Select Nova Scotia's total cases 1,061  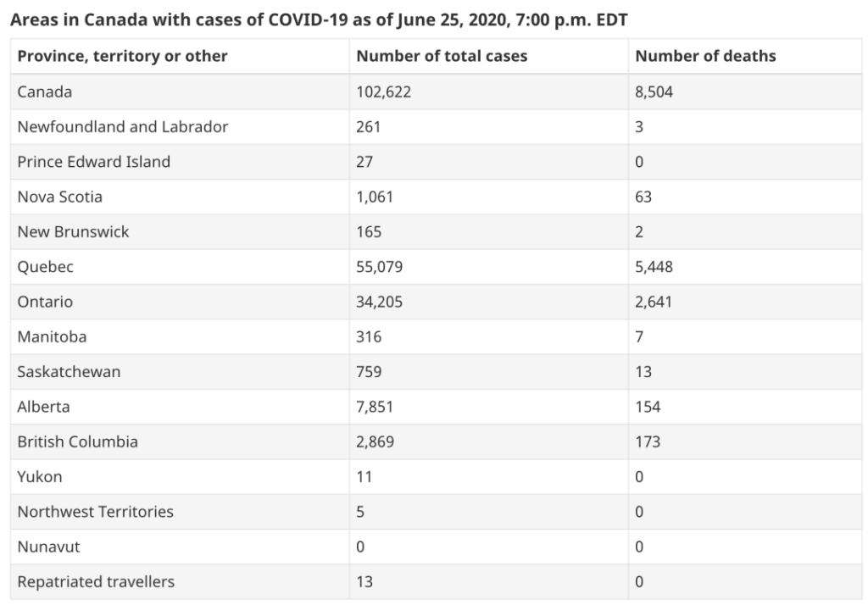coord(375,197)
